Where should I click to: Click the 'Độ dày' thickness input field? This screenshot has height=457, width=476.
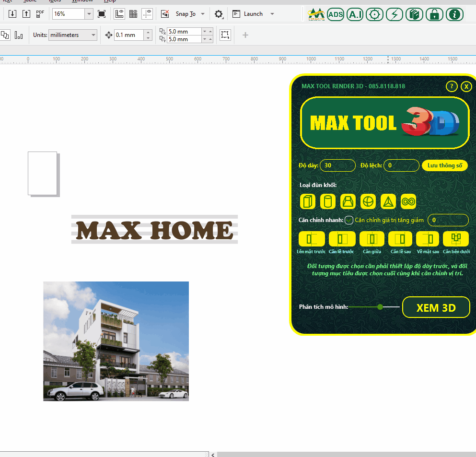(x=337, y=165)
